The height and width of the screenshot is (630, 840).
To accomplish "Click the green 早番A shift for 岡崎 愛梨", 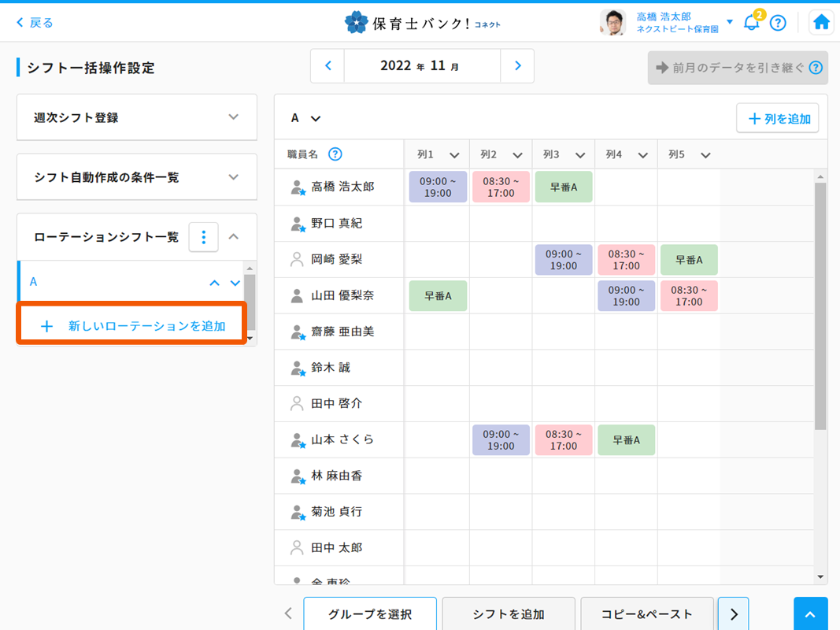I will coord(689,260).
